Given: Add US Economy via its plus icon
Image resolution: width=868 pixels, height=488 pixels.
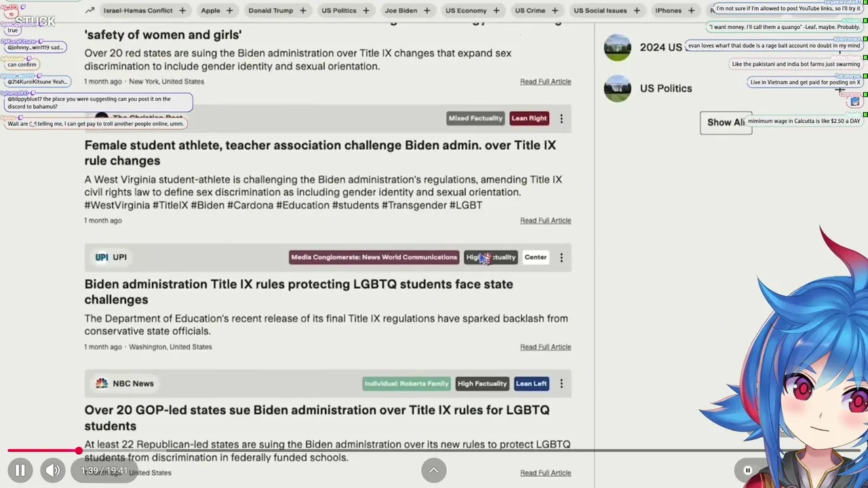Looking at the screenshot, I should (496, 10).
